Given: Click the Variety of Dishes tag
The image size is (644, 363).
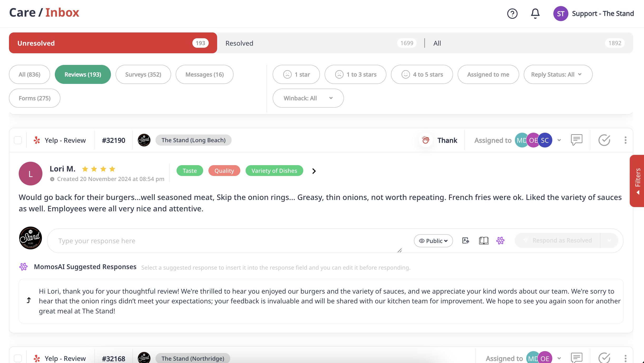Looking at the screenshot, I should click(274, 171).
